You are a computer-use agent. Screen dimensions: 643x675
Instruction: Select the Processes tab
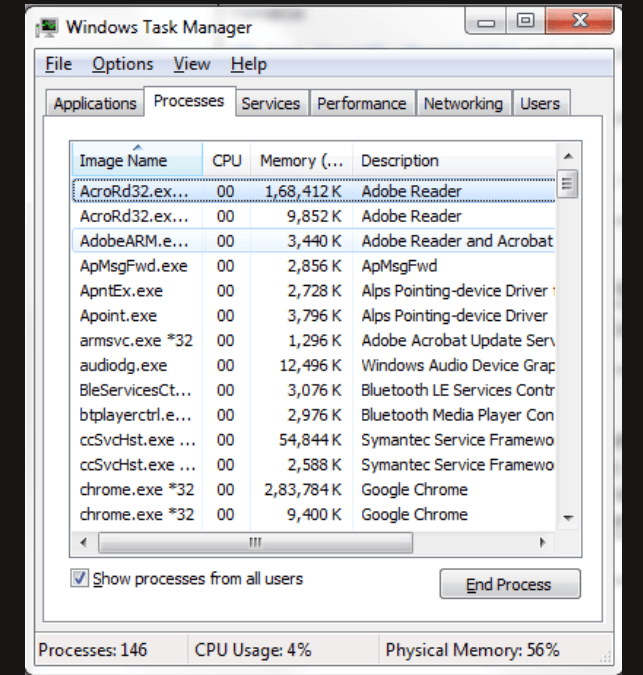189,101
